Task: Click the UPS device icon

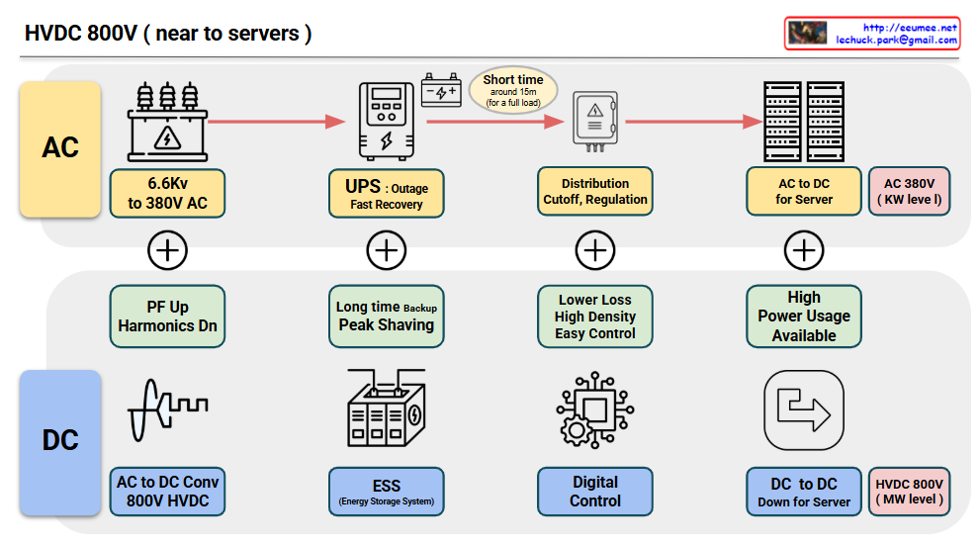Action: click(387, 122)
